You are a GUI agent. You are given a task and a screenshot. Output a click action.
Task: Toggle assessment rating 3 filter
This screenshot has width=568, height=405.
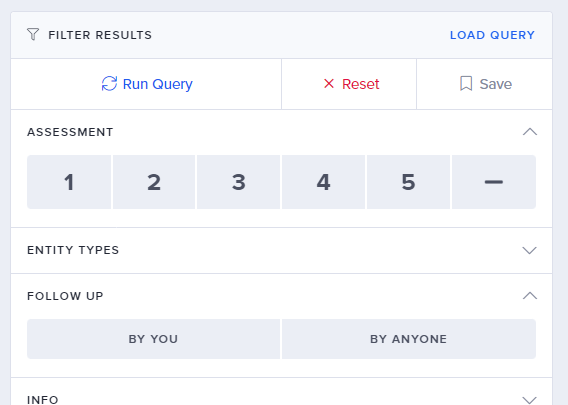pos(238,182)
